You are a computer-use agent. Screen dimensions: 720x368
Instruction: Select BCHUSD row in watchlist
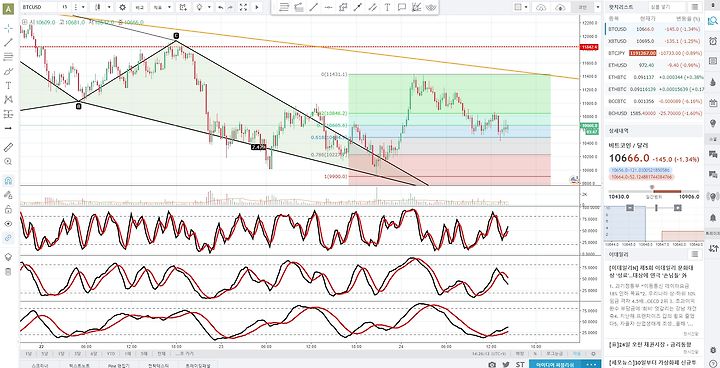click(x=654, y=113)
